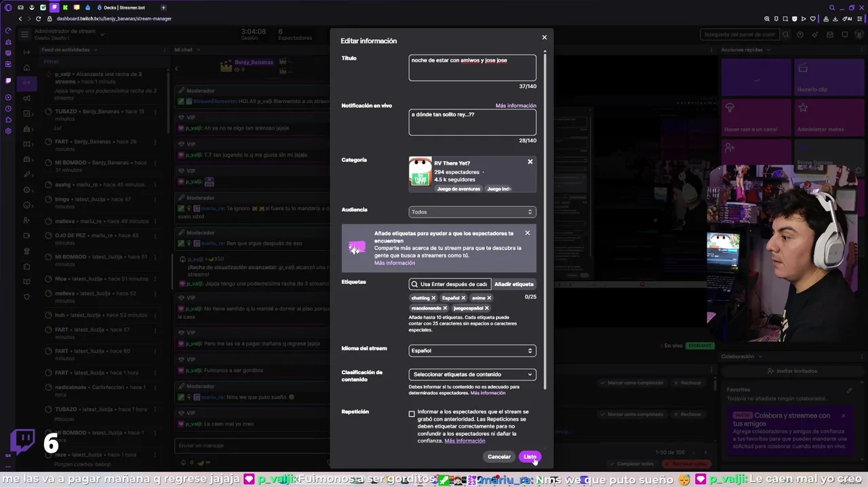This screenshot has height=488, width=868.
Task: Select the pinned Twitch dashboard tab
Action: tap(54, 7)
